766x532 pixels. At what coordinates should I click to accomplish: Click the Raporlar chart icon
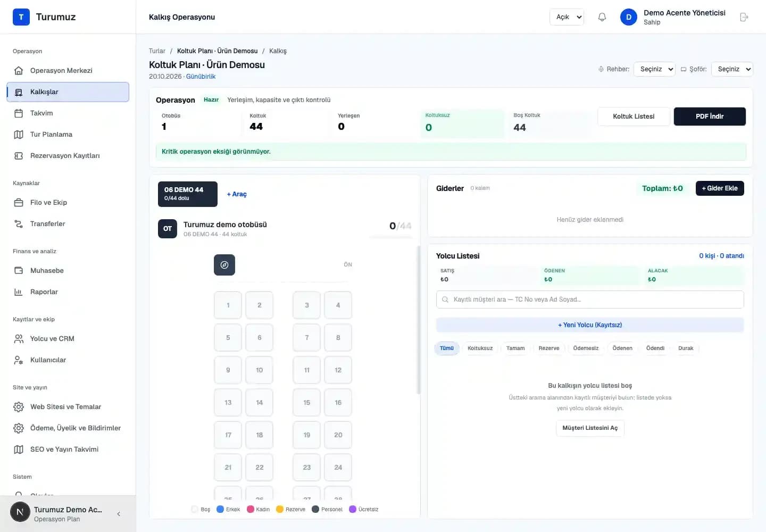click(19, 292)
